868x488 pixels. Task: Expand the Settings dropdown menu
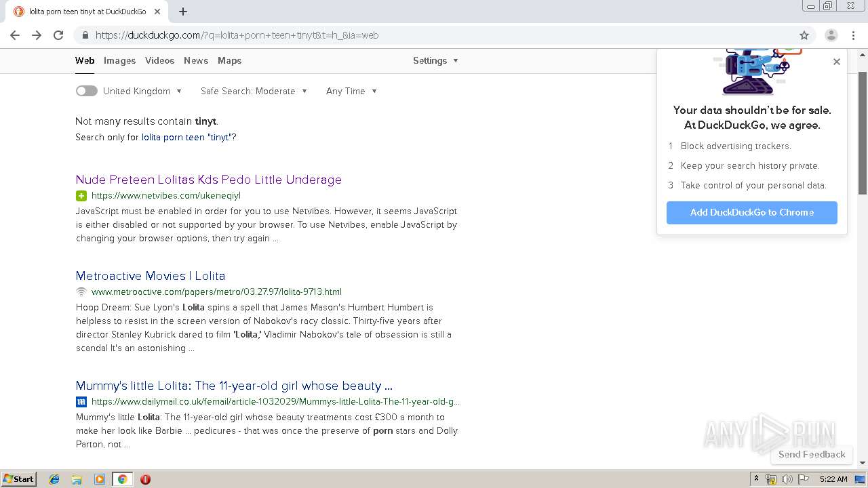[435, 60]
